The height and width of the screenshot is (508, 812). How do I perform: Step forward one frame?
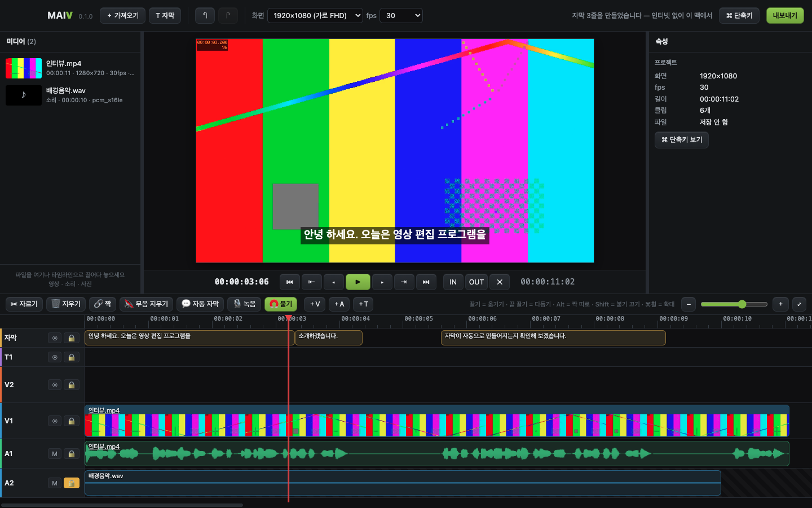click(382, 282)
